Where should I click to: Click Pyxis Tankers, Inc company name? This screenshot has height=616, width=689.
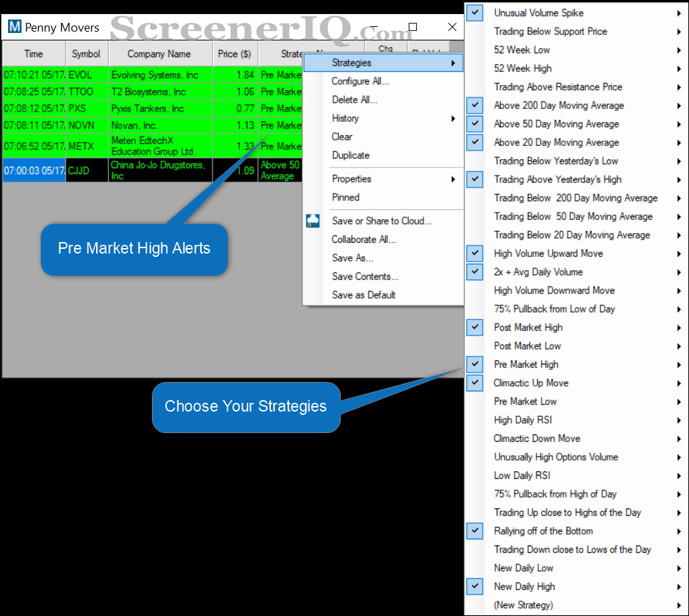148,108
